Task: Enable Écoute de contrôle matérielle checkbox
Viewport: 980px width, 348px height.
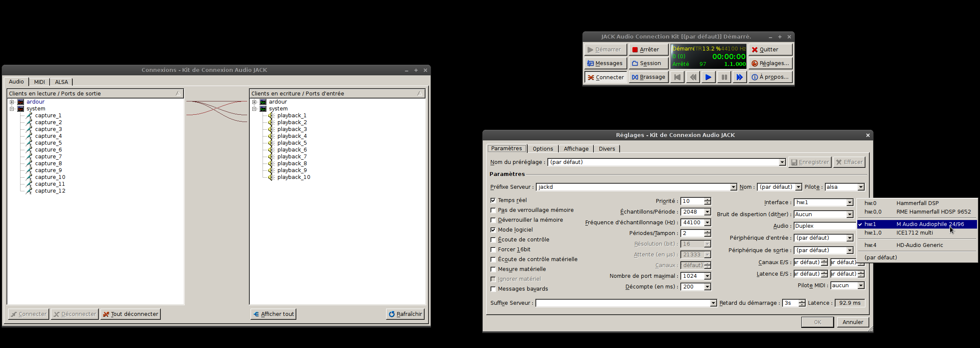Action: 493,259
